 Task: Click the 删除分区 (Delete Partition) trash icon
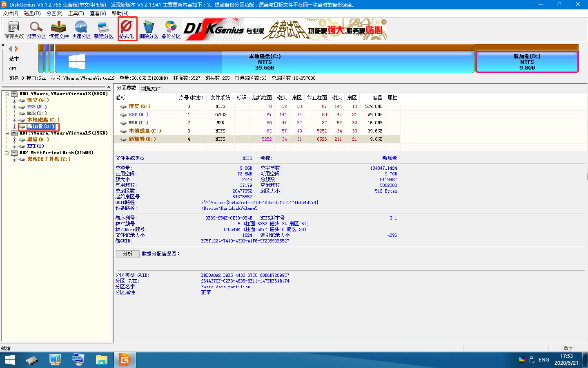[149, 29]
